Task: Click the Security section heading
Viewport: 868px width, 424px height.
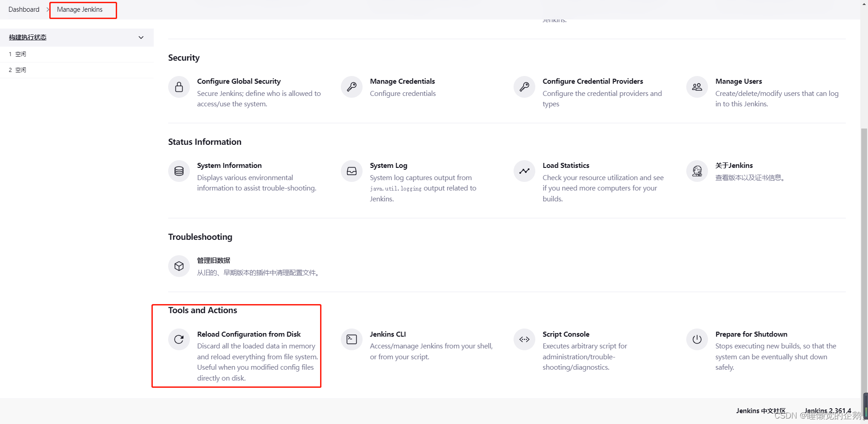Action: (x=184, y=58)
